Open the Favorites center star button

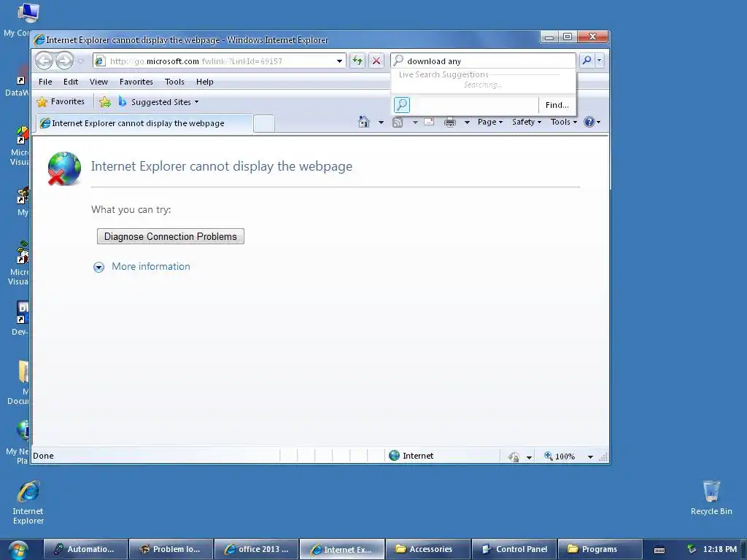coord(61,102)
